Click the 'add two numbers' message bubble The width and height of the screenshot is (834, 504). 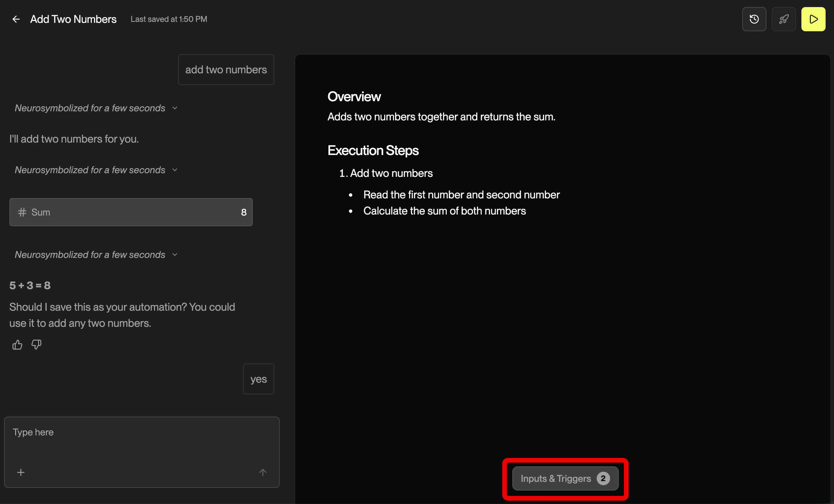click(x=226, y=70)
